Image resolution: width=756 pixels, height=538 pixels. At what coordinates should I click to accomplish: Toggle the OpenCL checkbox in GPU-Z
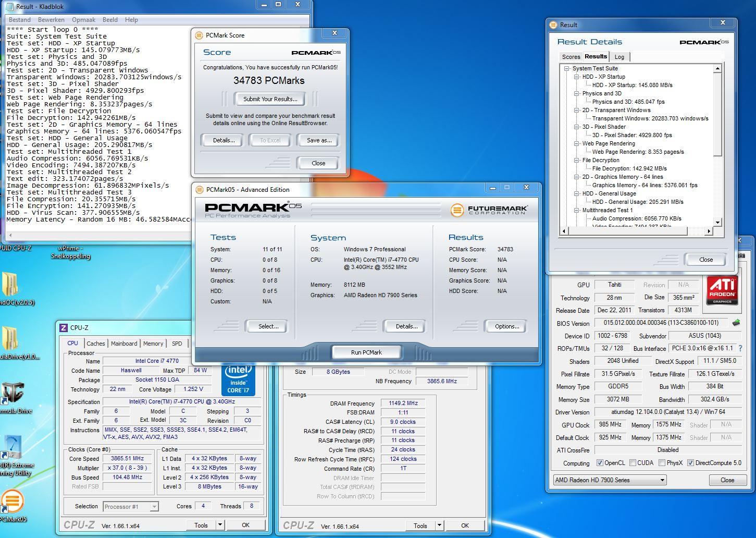[x=600, y=463]
